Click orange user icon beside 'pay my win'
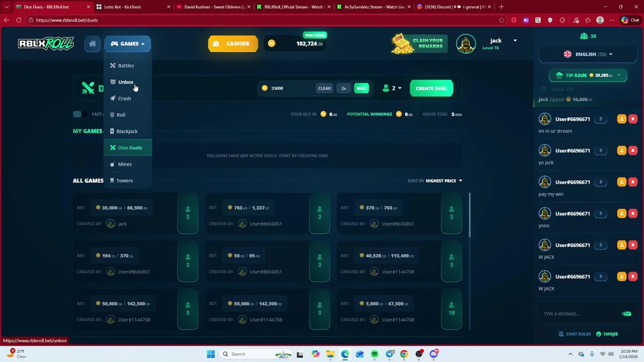Screen dimensions: 644x362 pos(621,182)
